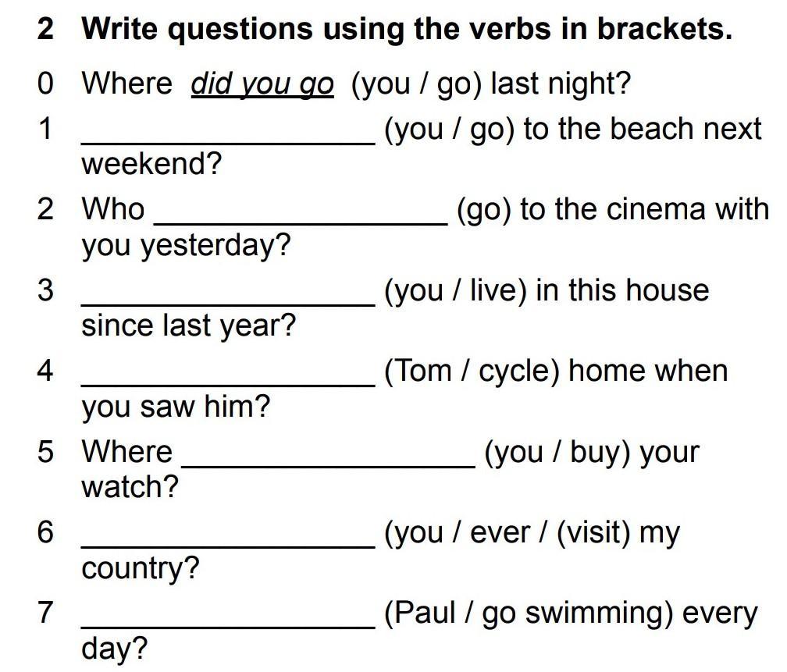Click 'you saw him?' text
Image resolution: width=787 pixels, height=672 pixels.
[176, 407]
